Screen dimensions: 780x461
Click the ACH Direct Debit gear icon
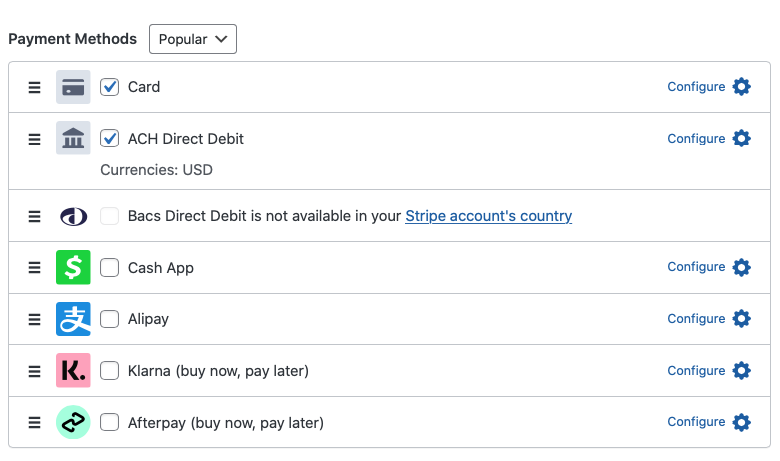coord(741,139)
